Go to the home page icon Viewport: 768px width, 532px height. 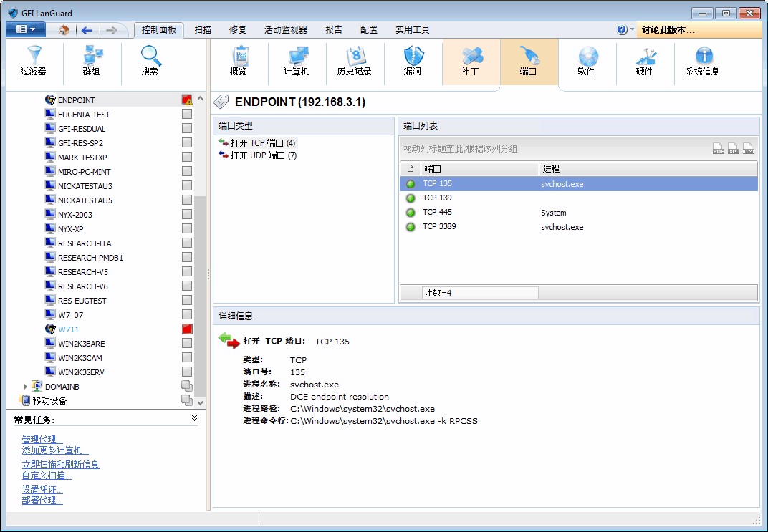[63, 30]
